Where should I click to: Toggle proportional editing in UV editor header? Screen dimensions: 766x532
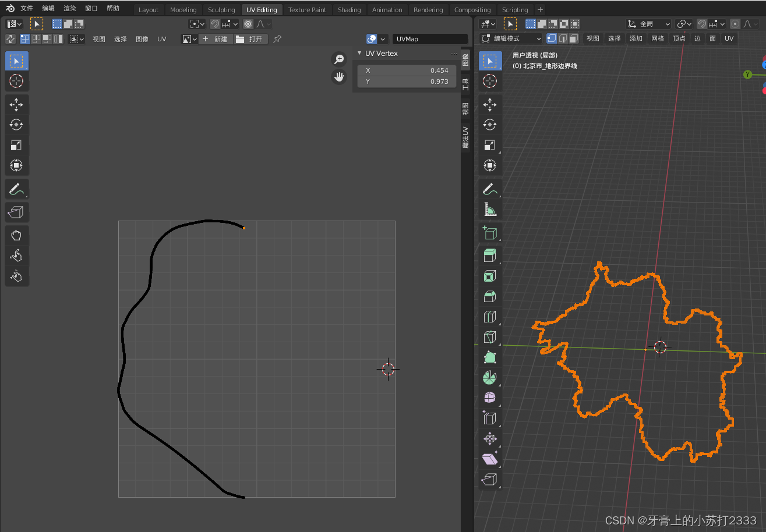pyautogui.click(x=248, y=24)
